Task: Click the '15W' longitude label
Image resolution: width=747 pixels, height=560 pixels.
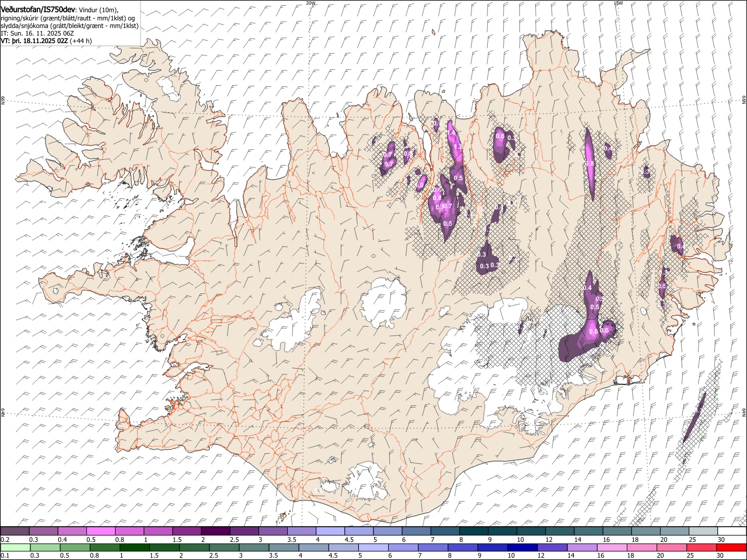Action: coord(618,2)
